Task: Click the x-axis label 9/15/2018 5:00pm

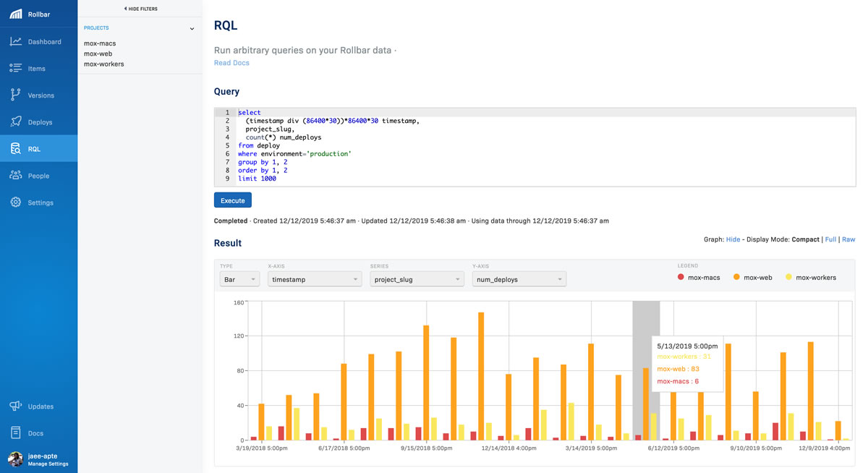Action: (426, 448)
